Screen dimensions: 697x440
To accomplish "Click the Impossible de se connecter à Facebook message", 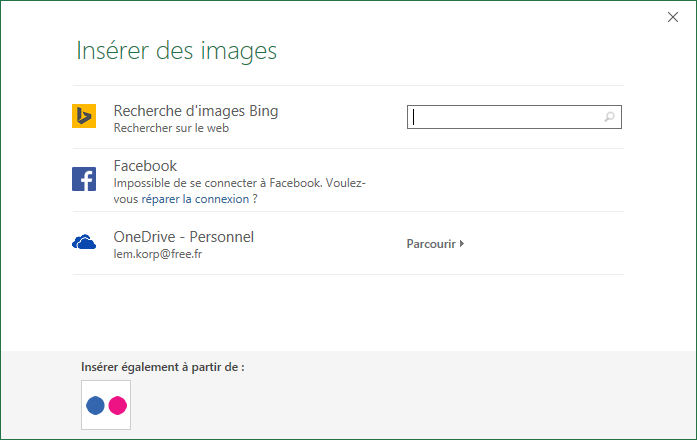I will pyautogui.click(x=240, y=184).
